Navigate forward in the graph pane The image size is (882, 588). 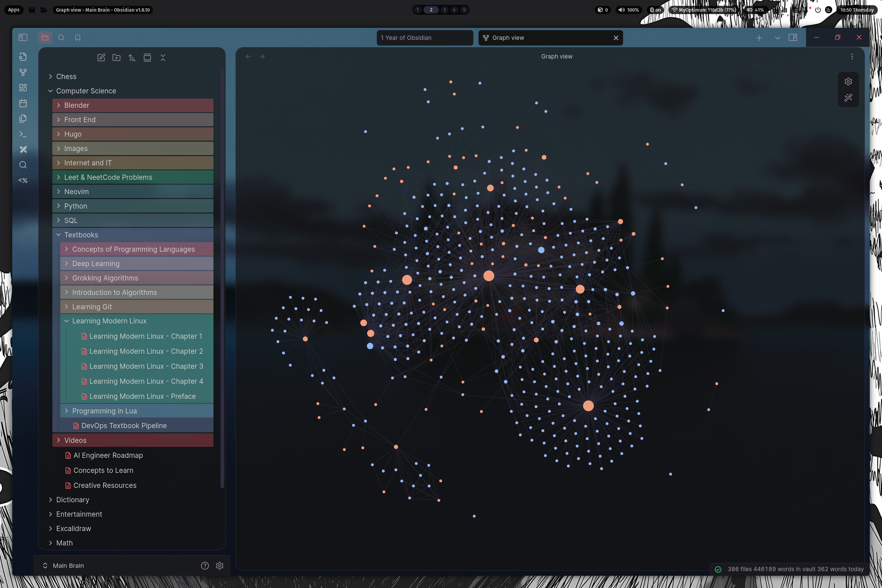262,56
